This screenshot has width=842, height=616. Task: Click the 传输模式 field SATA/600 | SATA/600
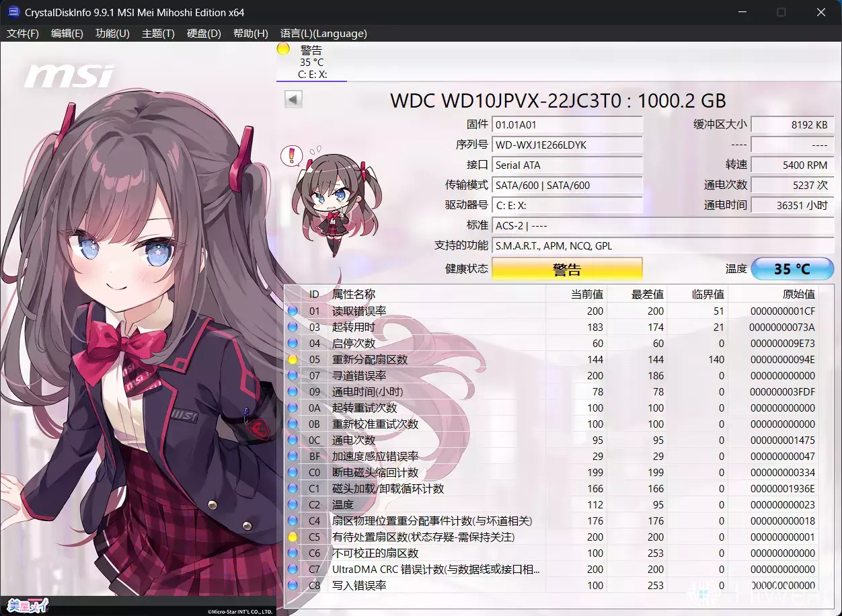pyautogui.click(x=568, y=185)
